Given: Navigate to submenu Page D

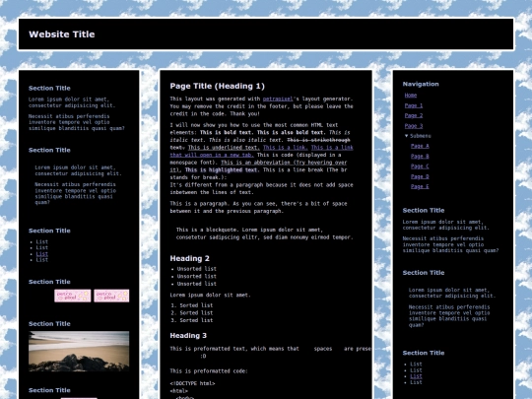Looking at the screenshot, I should point(420,176).
